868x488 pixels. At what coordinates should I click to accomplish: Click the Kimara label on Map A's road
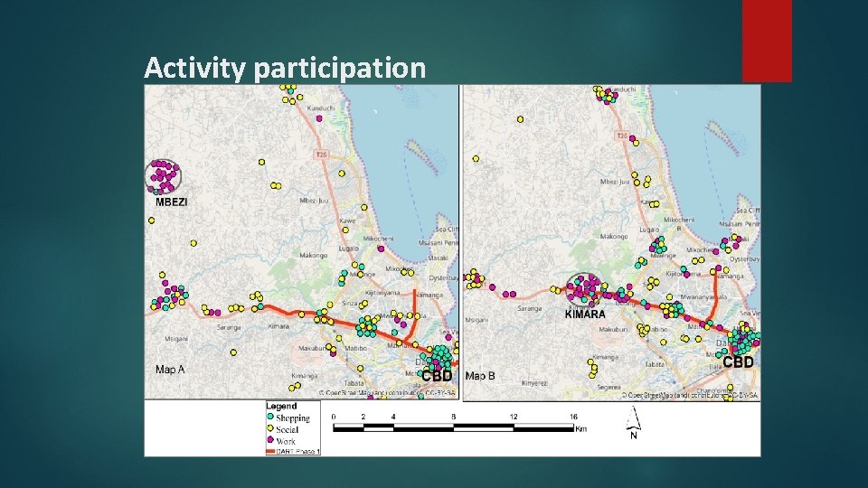278,326
